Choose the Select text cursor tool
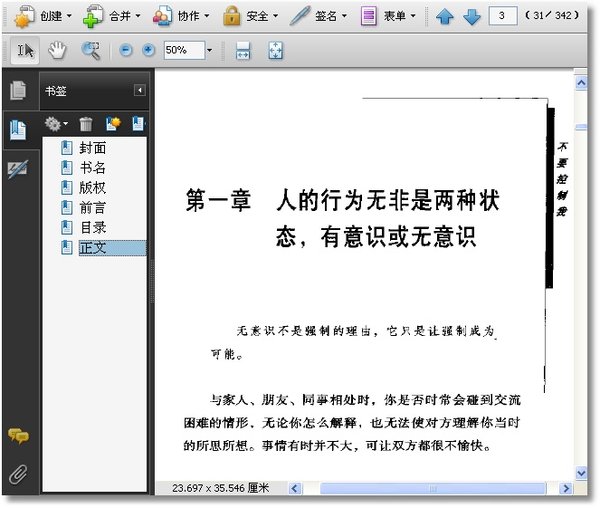The height and width of the screenshot is (508, 600). pos(25,50)
